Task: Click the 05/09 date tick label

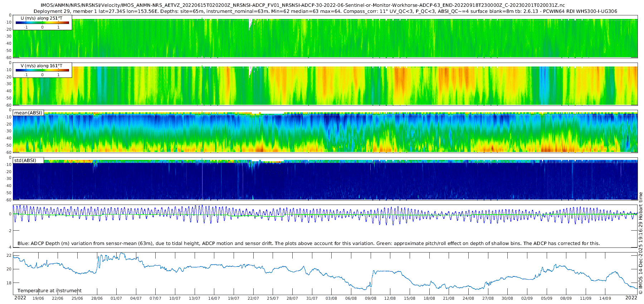Action: (x=546, y=298)
